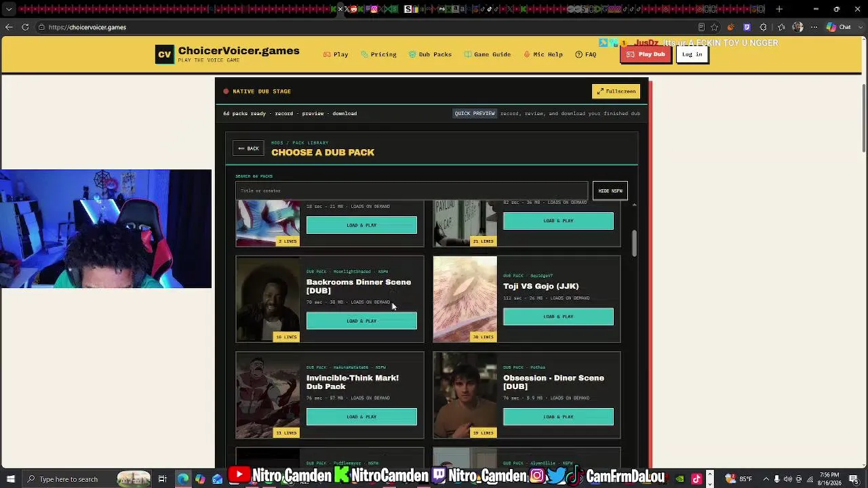Open the browser profile avatar
This screenshot has width=868, height=488.
(x=797, y=28)
